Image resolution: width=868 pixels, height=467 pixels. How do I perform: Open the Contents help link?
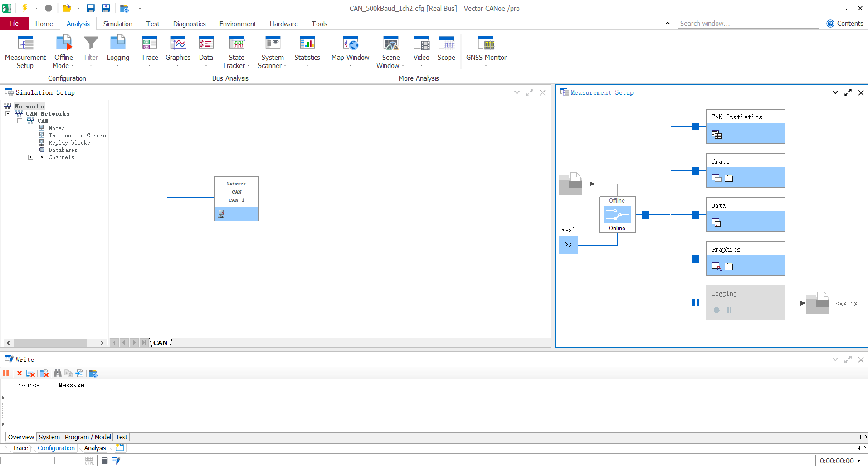coord(845,24)
